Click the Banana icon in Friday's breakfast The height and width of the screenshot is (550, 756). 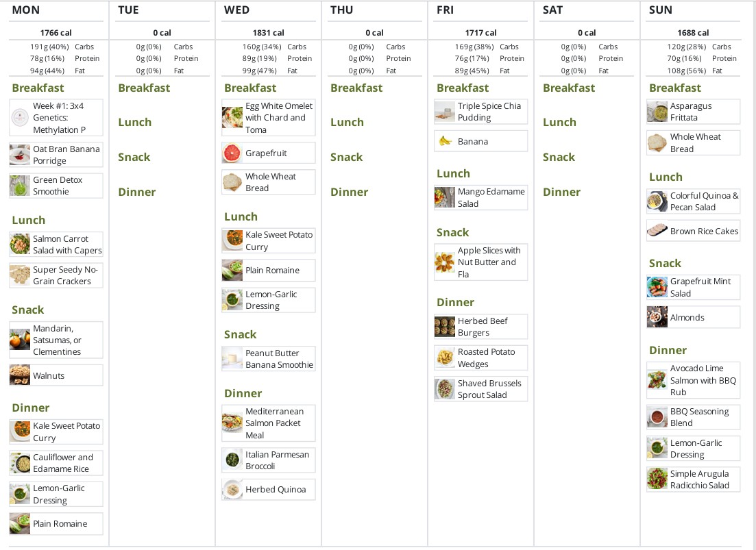tap(446, 141)
